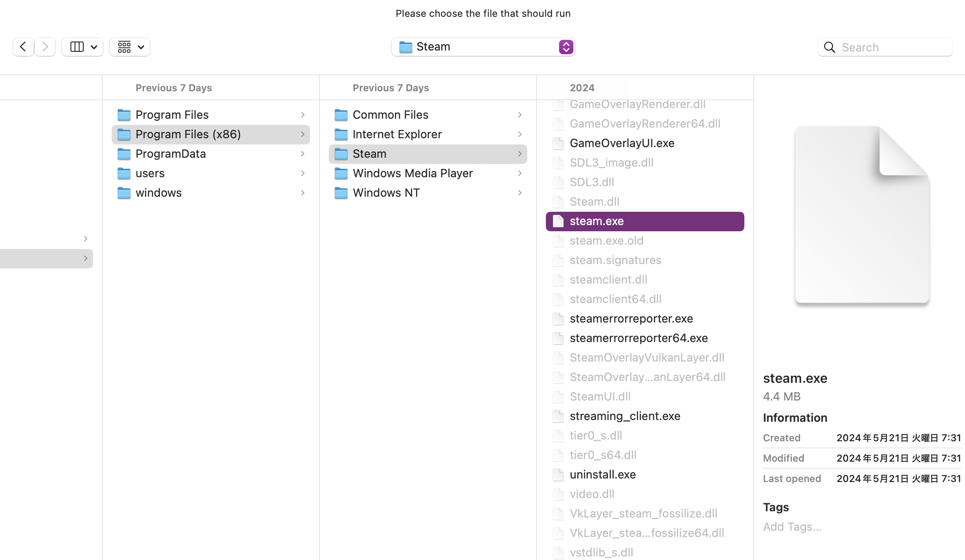Select the Windows NT folder
The width and height of the screenshot is (965, 560).
click(x=386, y=193)
